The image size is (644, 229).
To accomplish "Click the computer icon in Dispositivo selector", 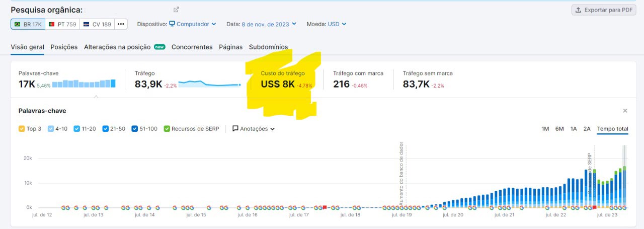I will click(x=172, y=24).
